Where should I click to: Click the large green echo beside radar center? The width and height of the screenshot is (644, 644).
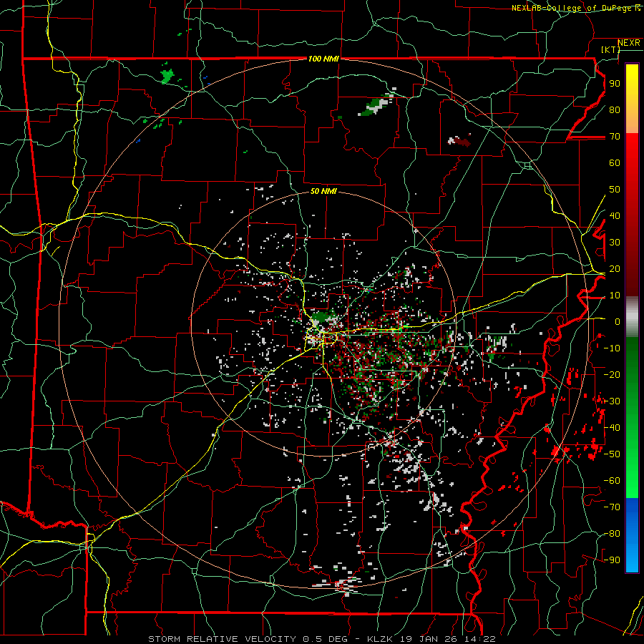click(323, 318)
